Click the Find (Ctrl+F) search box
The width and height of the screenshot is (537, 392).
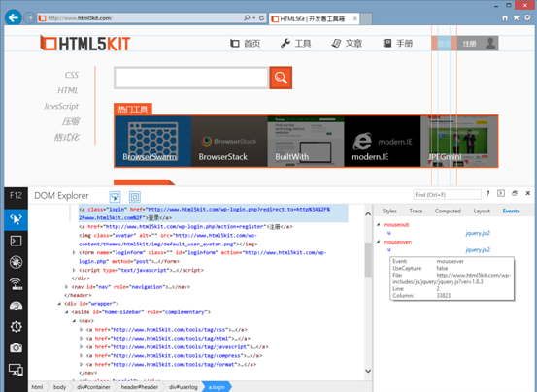[447, 195]
